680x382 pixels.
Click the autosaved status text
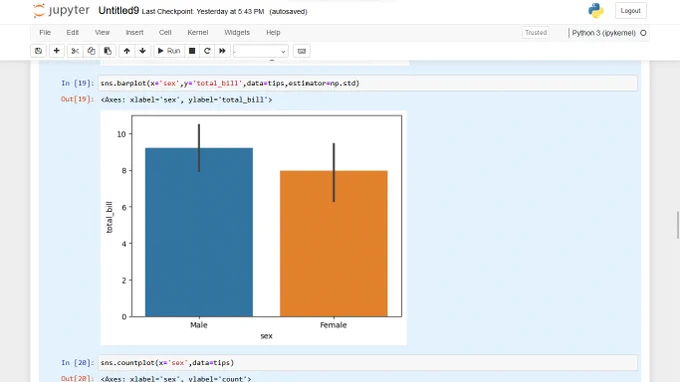pyautogui.click(x=288, y=12)
